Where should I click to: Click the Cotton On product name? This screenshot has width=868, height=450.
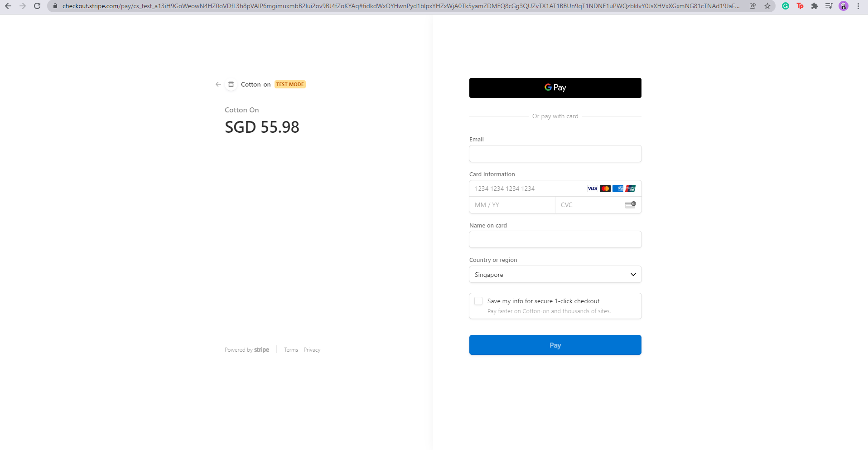tap(242, 110)
